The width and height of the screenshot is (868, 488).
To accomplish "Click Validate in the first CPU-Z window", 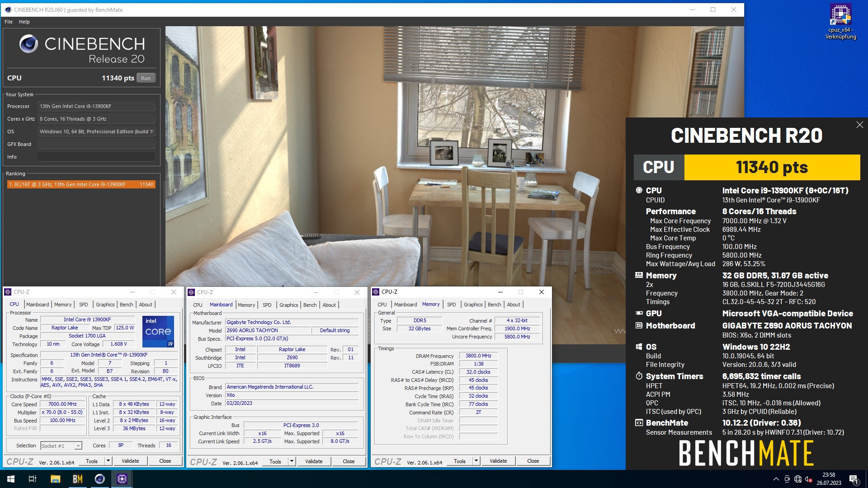I will coord(130,461).
